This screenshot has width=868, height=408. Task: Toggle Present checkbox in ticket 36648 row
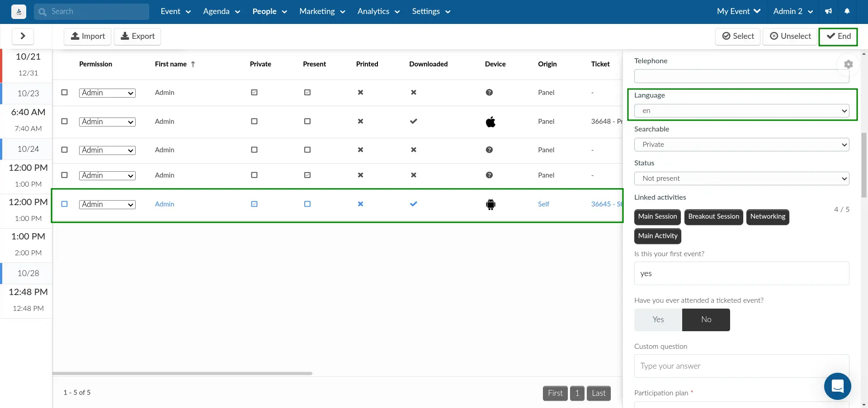(x=307, y=121)
